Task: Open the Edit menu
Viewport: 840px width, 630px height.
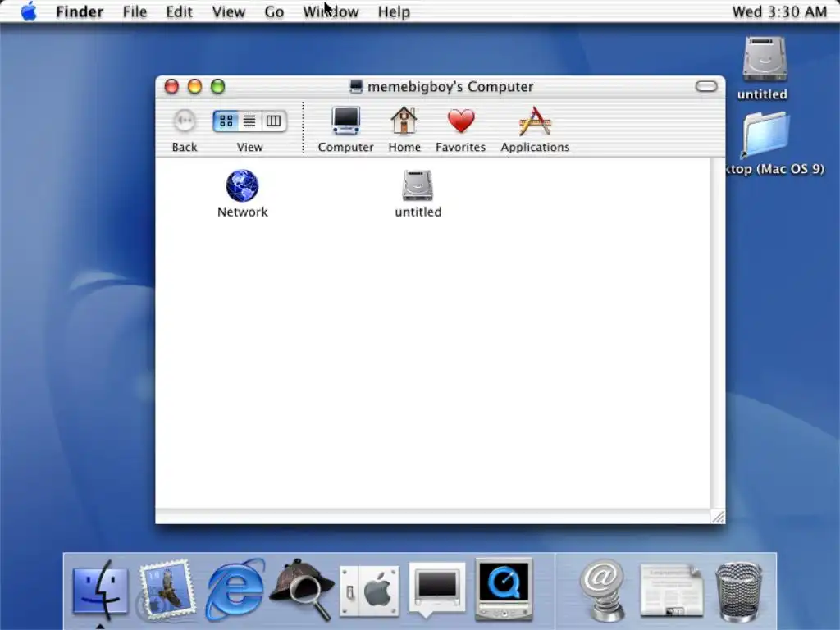Action: [179, 11]
